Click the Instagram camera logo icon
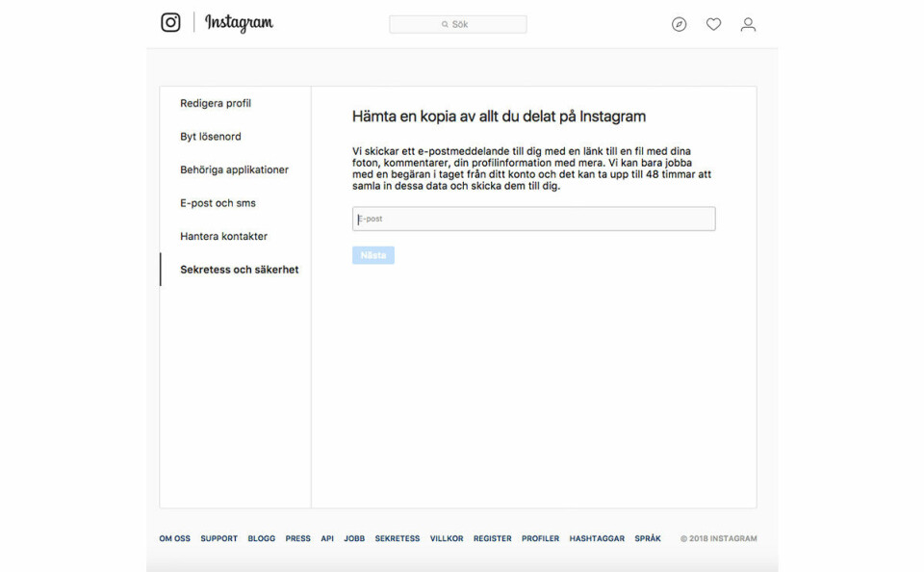The width and height of the screenshot is (924, 572). pos(171,22)
